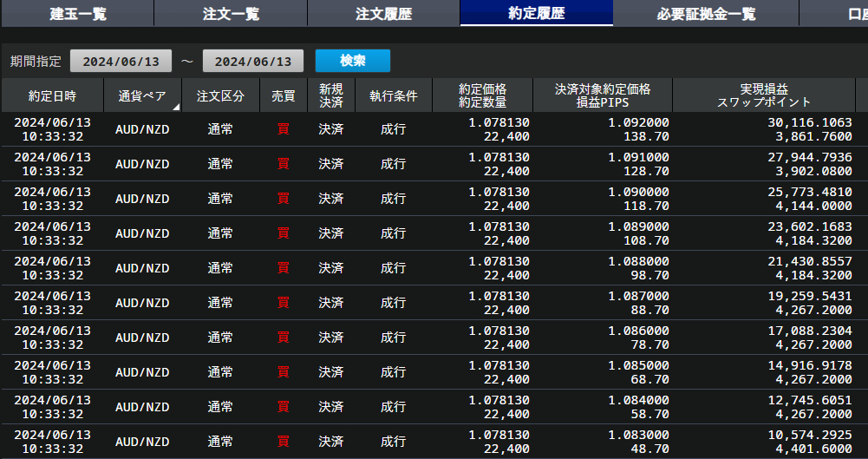
Task: Click the swap point value 4,144.0000
Action: [x=813, y=206]
